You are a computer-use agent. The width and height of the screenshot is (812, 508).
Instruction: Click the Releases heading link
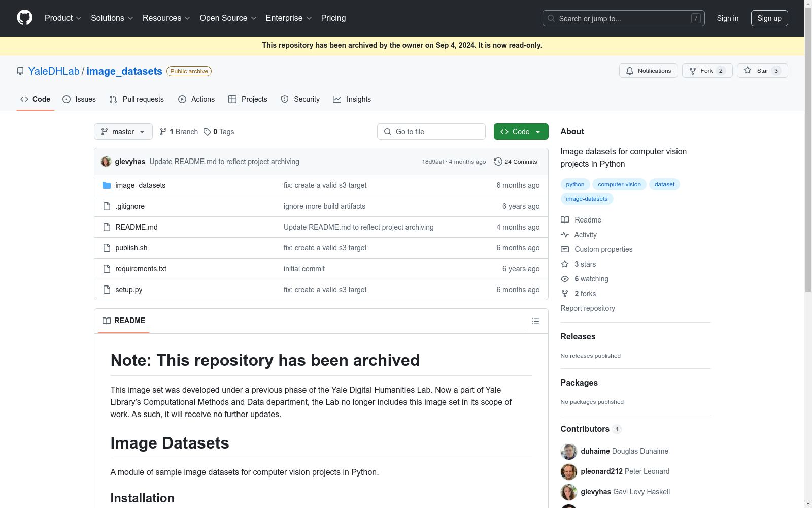(x=578, y=336)
